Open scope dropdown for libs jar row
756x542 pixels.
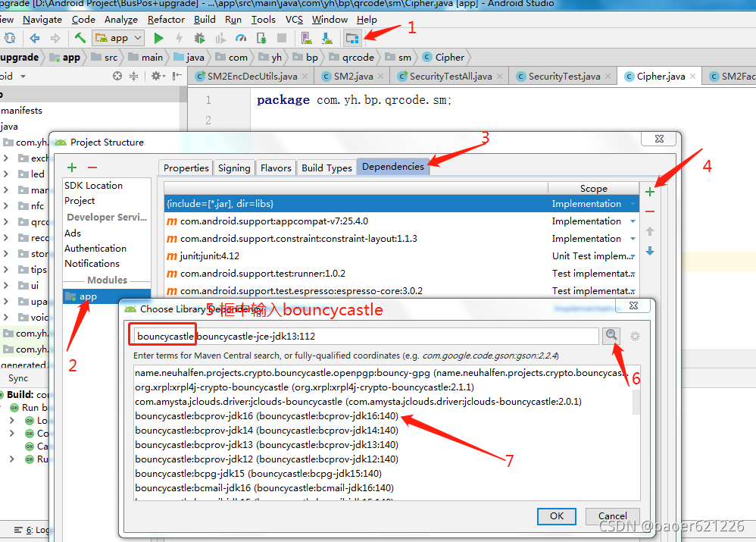(633, 204)
